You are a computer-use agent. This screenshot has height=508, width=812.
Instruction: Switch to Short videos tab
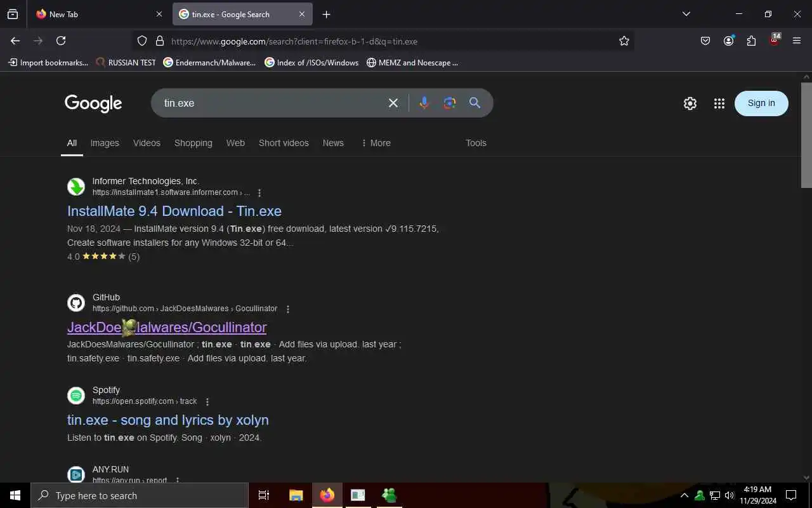284,143
